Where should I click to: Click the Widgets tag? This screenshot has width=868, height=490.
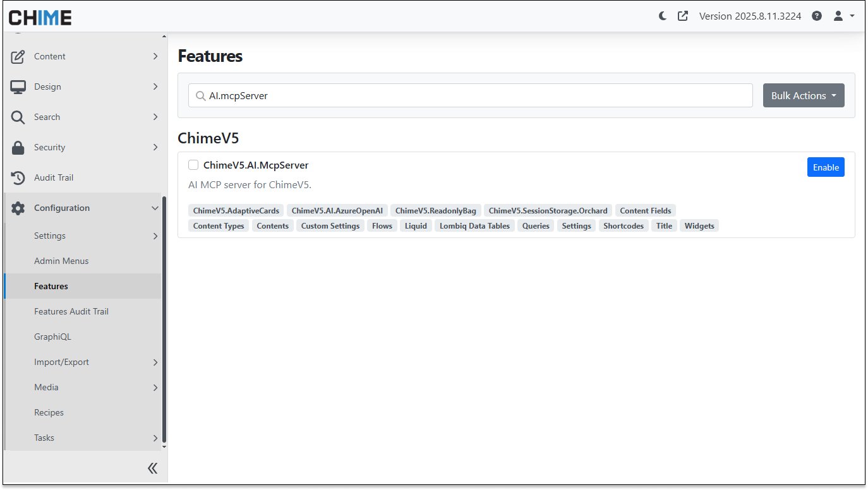pyautogui.click(x=699, y=225)
